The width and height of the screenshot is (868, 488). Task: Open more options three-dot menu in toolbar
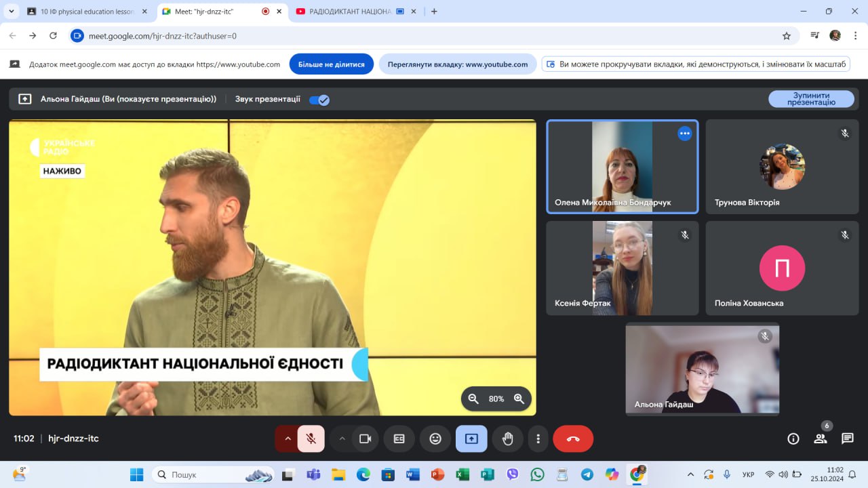[x=538, y=439]
